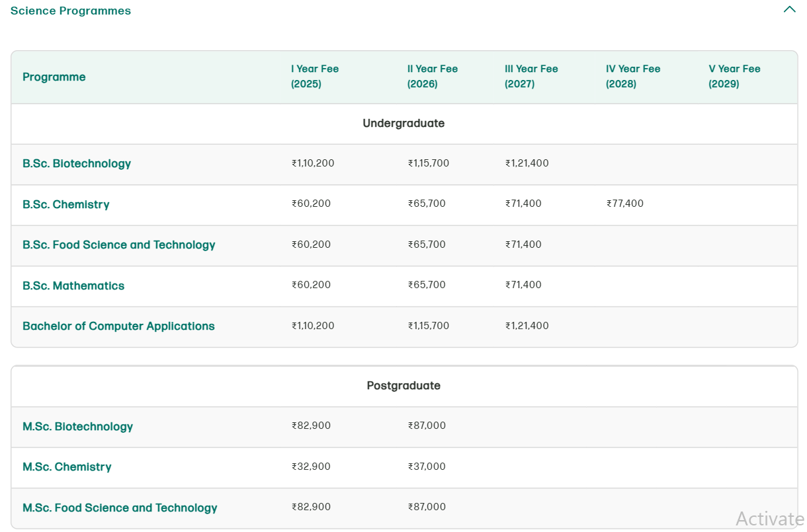Click the ₹1,21,400 fee for B.Sc. Biotechnology

point(527,163)
